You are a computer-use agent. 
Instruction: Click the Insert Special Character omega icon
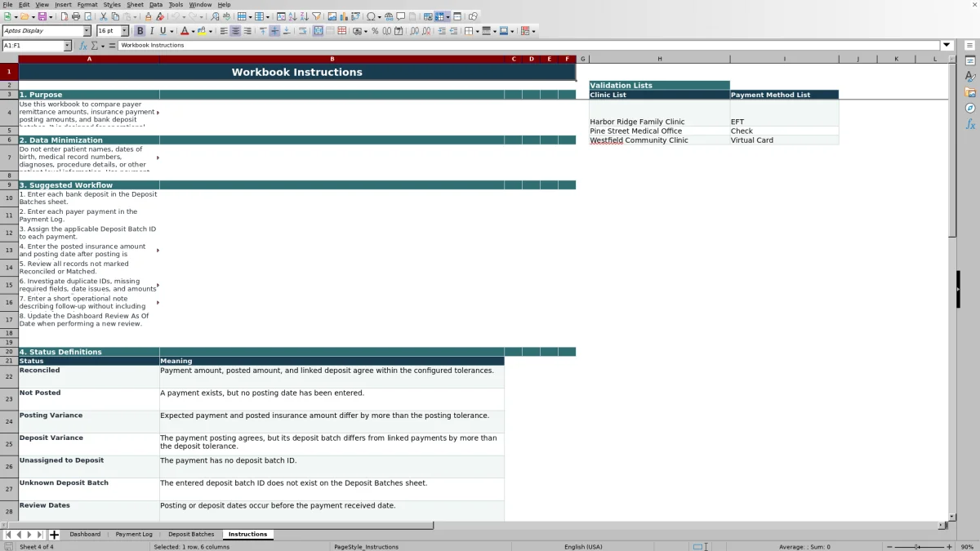371,16
